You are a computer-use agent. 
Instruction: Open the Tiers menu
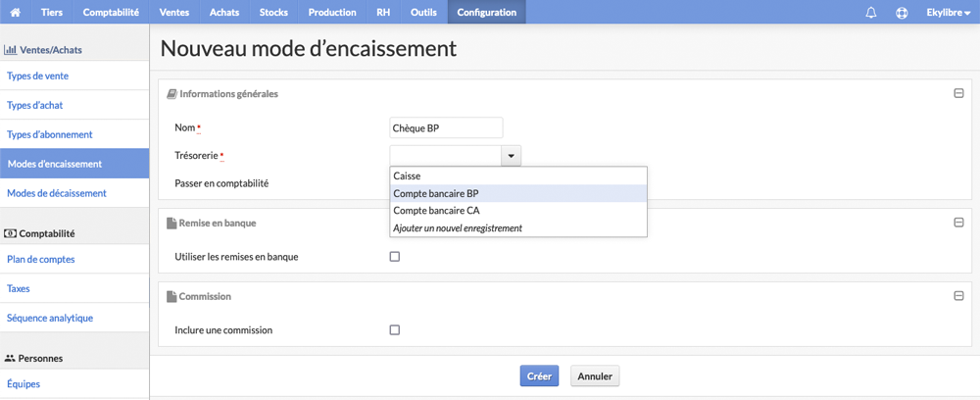52,12
